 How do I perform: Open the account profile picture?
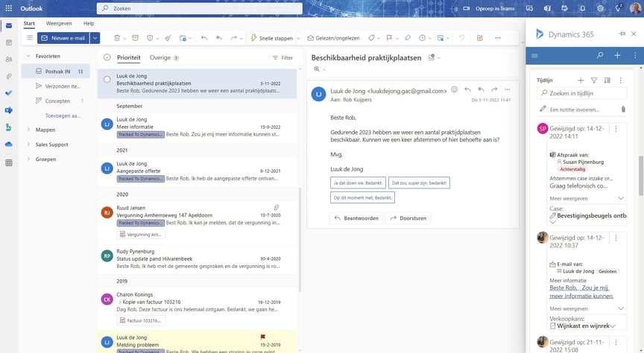(635, 8)
